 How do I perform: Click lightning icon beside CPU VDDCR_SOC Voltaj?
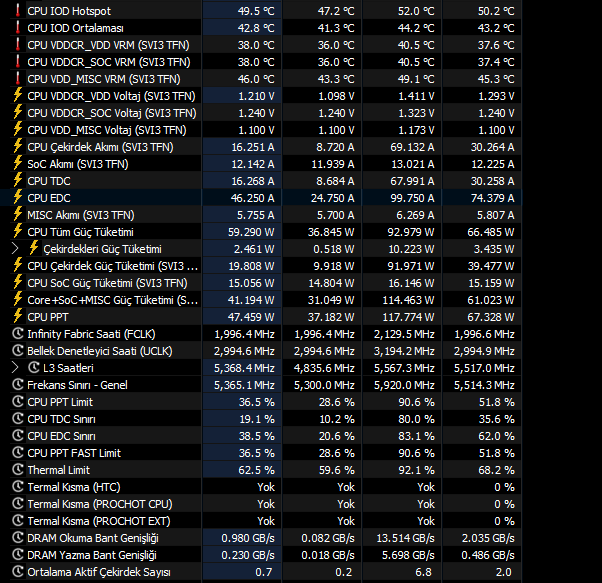point(18,112)
